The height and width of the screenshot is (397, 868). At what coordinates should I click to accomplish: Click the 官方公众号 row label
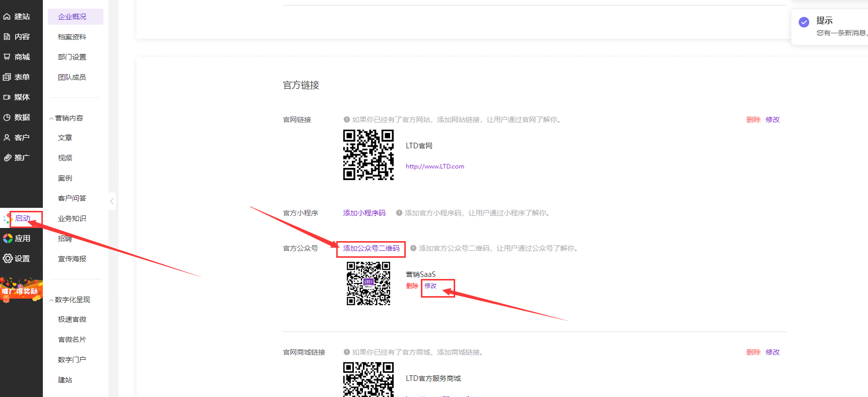(x=300, y=248)
